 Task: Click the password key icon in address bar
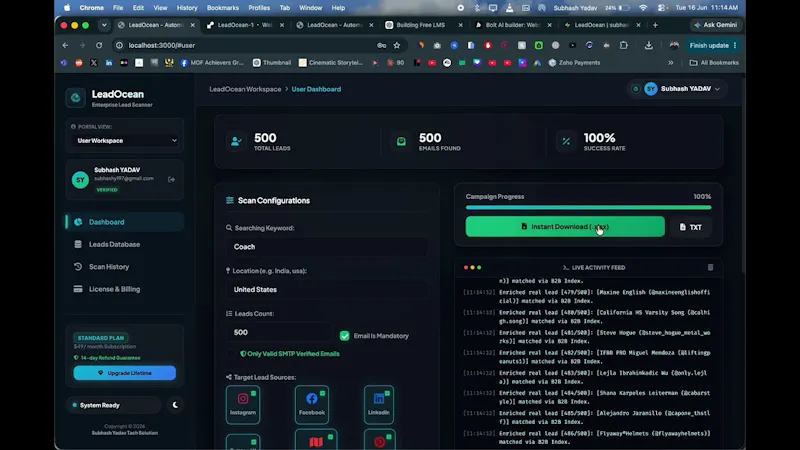tap(381, 45)
